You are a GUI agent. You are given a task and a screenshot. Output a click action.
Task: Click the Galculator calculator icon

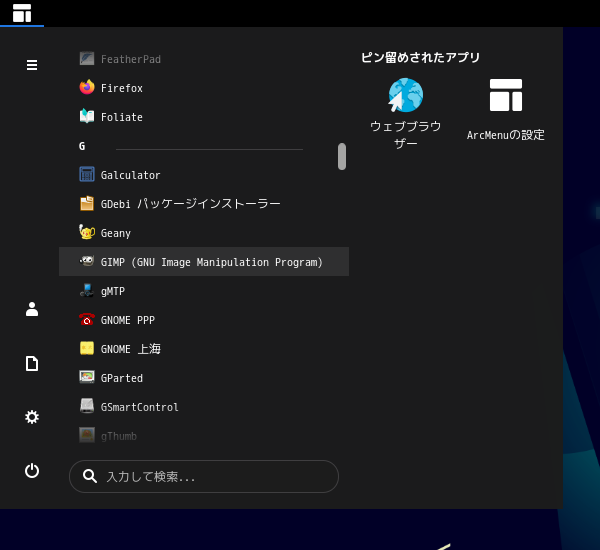87,175
